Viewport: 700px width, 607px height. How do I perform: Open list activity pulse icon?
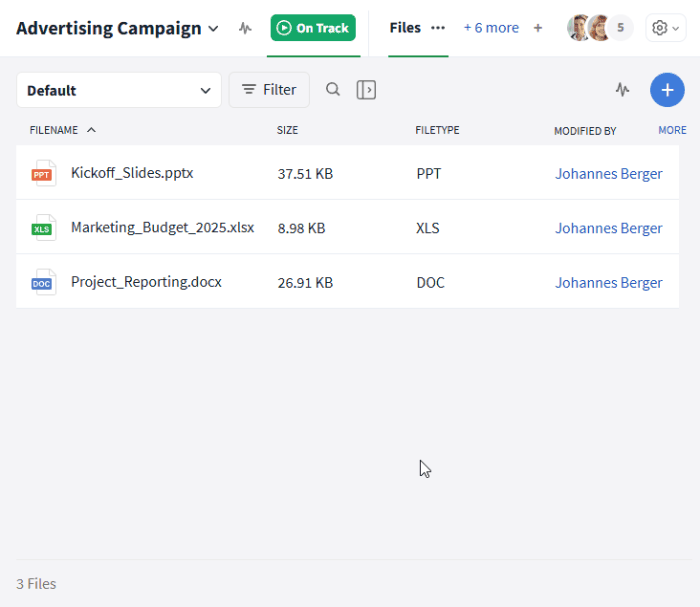tap(622, 90)
